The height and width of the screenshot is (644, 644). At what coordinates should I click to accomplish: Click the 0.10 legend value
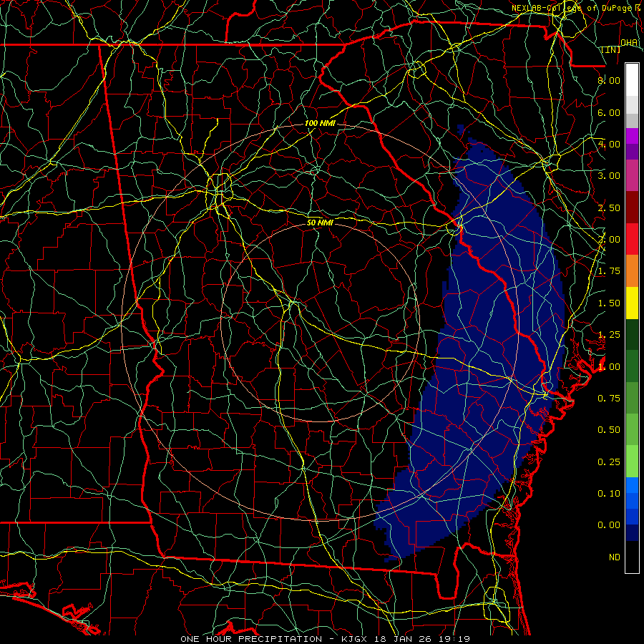[609, 494]
